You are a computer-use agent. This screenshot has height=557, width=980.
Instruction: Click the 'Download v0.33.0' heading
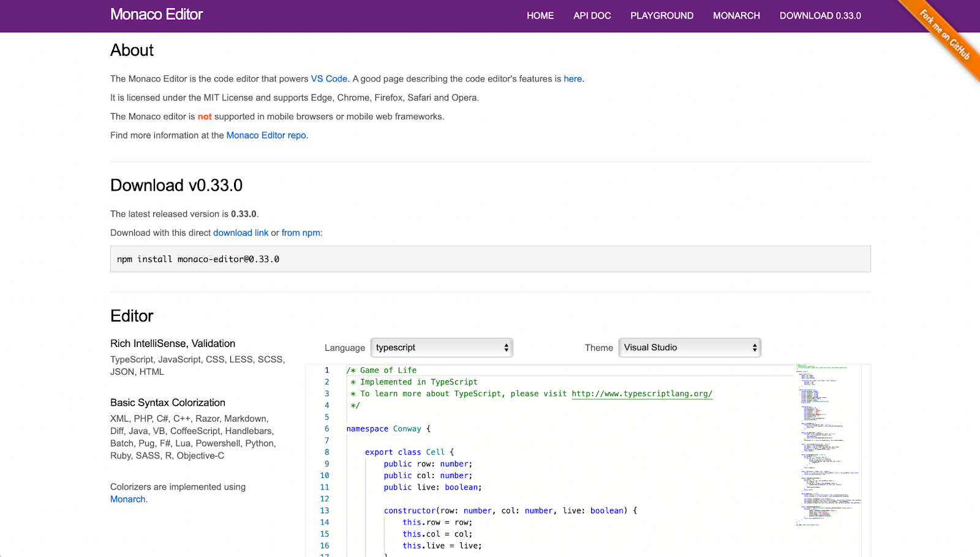tap(176, 185)
